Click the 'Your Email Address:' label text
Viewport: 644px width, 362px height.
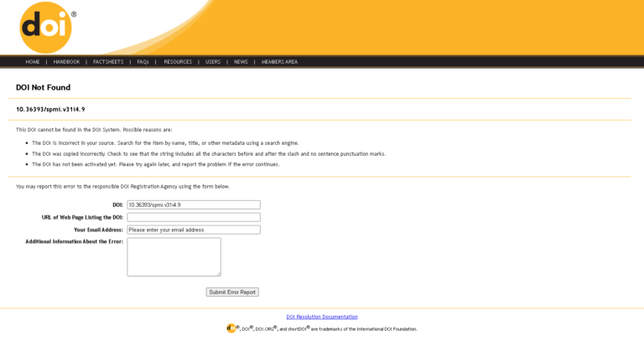(x=98, y=230)
